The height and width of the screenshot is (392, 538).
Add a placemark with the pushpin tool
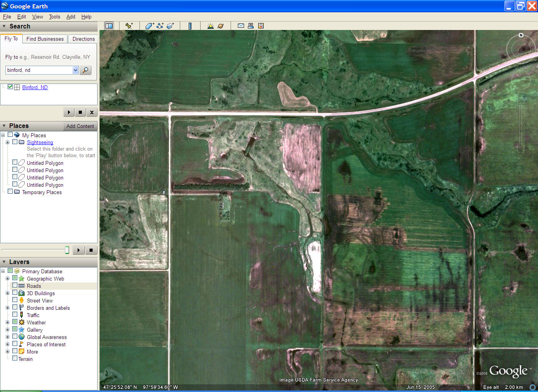click(129, 26)
